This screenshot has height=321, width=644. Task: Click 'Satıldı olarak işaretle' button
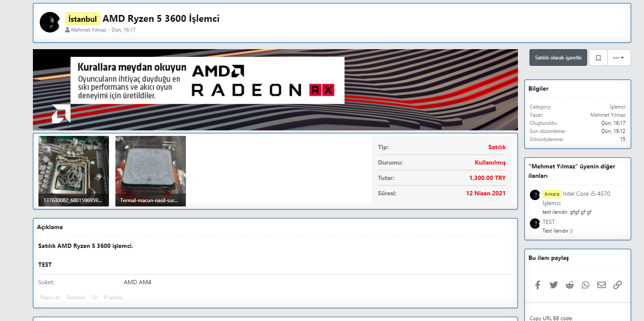[x=558, y=58]
